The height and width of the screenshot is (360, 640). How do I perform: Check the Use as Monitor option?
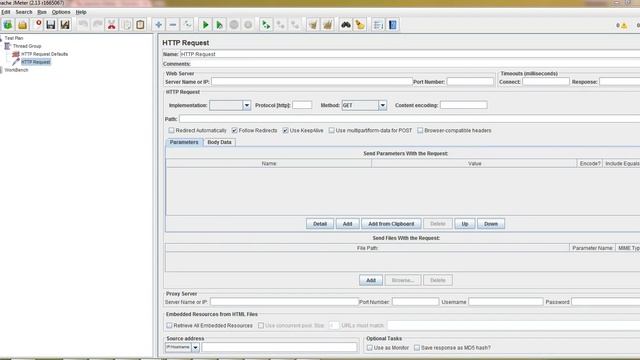[369, 348]
